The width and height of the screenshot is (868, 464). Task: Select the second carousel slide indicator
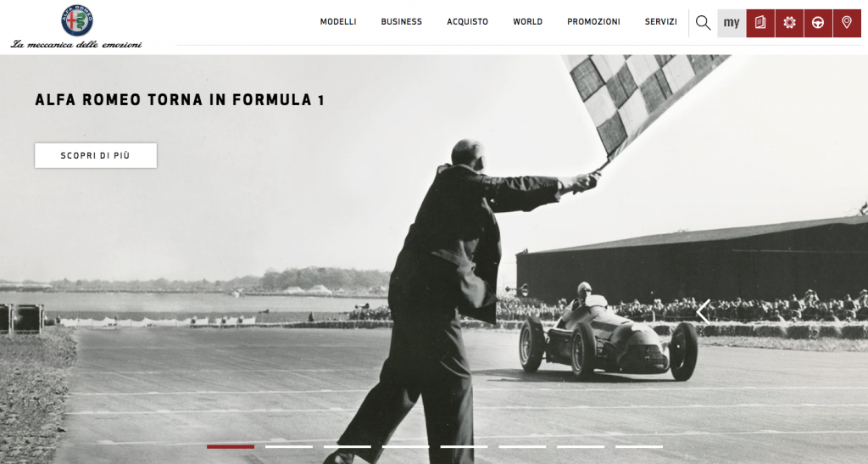tap(289, 446)
